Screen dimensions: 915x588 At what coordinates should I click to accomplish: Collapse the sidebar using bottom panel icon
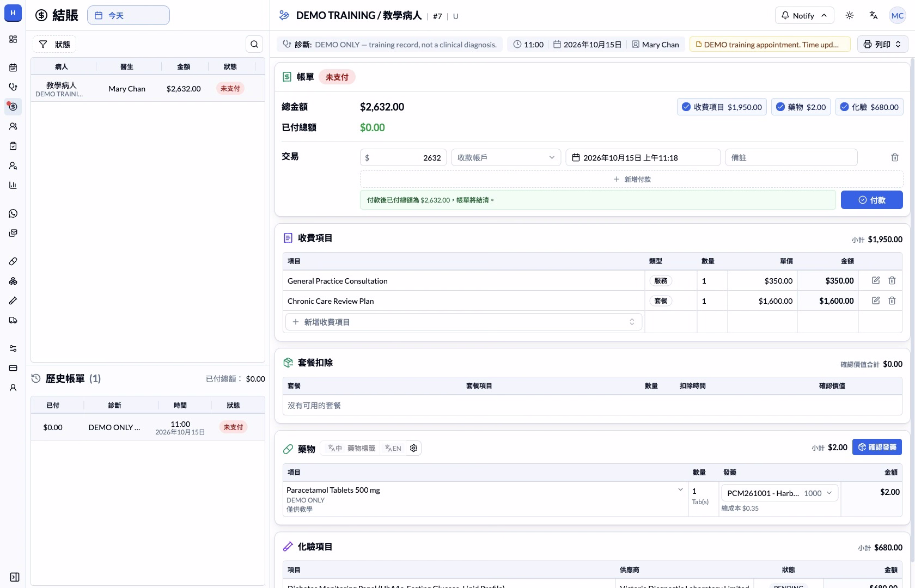pos(15,577)
